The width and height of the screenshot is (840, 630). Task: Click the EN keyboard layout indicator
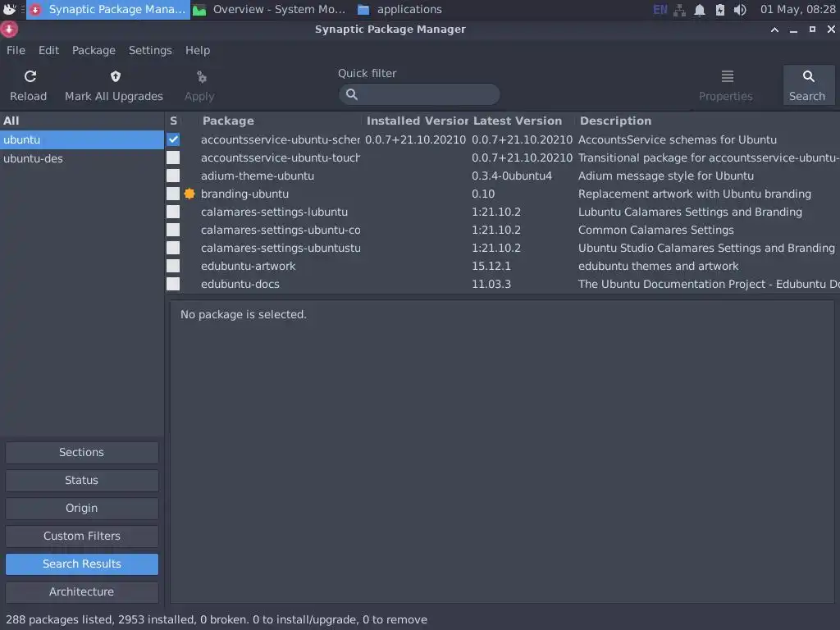660,10
